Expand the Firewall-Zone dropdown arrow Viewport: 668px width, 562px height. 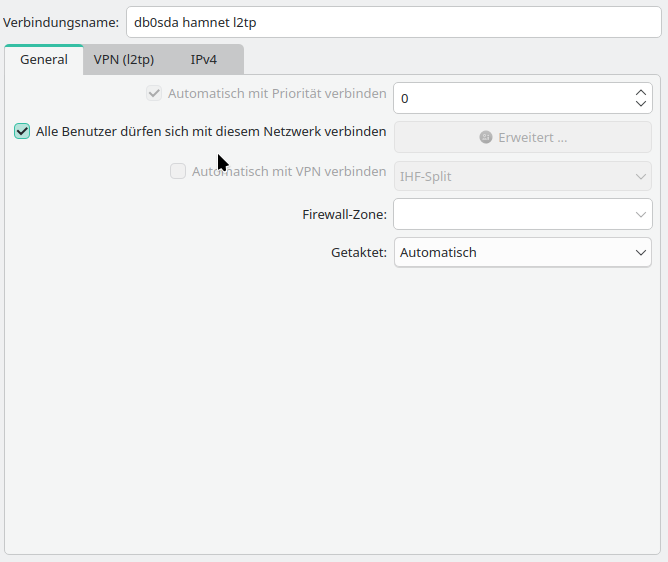click(x=641, y=214)
